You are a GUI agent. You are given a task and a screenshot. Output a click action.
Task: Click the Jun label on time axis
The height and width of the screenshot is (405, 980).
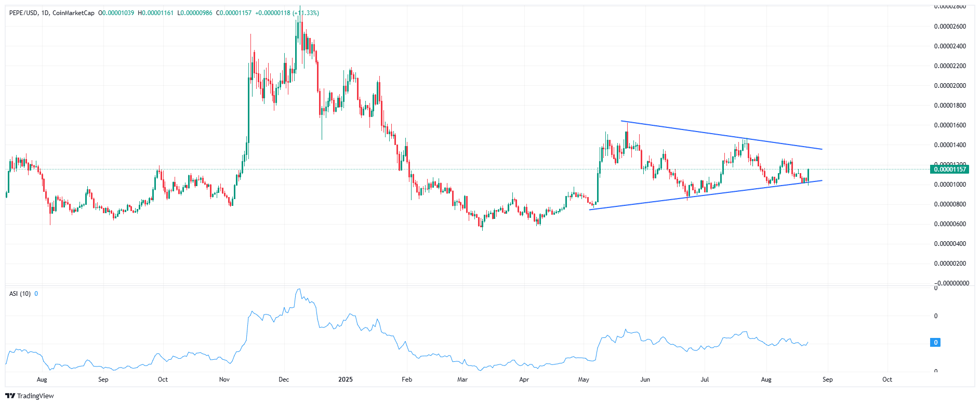tap(645, 380)
